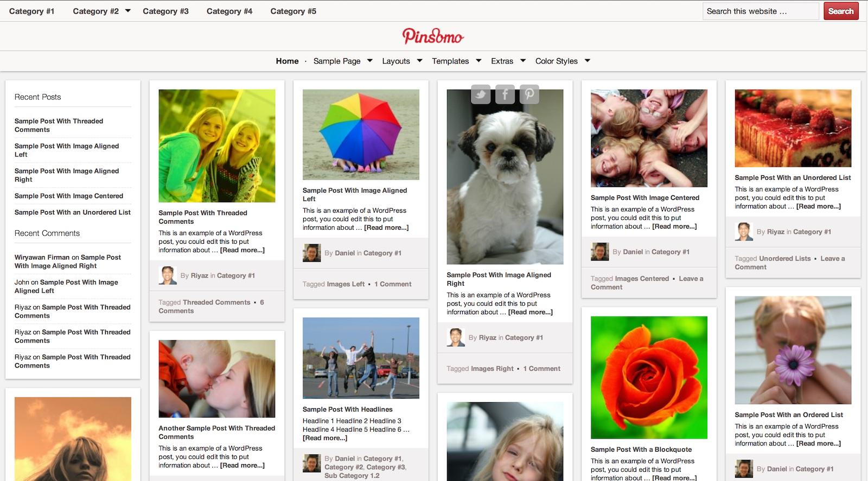Click the red Search button
Screen dimensions: 868x481
point(841,11)
